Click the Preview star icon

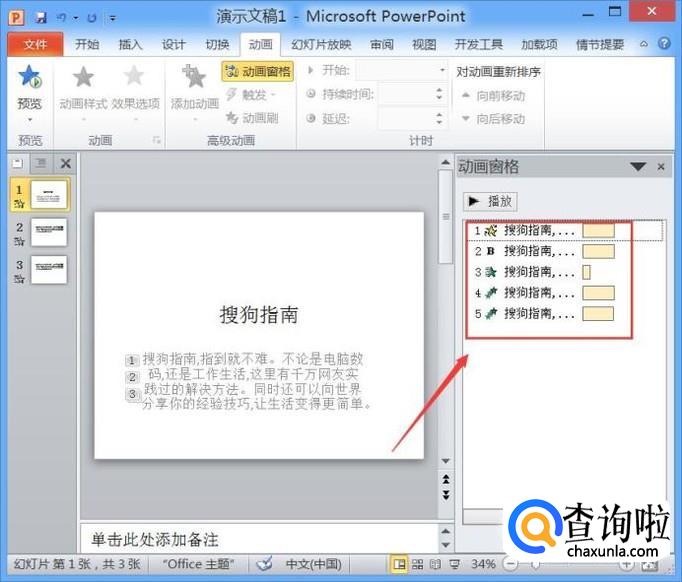[x=30, y=77]
